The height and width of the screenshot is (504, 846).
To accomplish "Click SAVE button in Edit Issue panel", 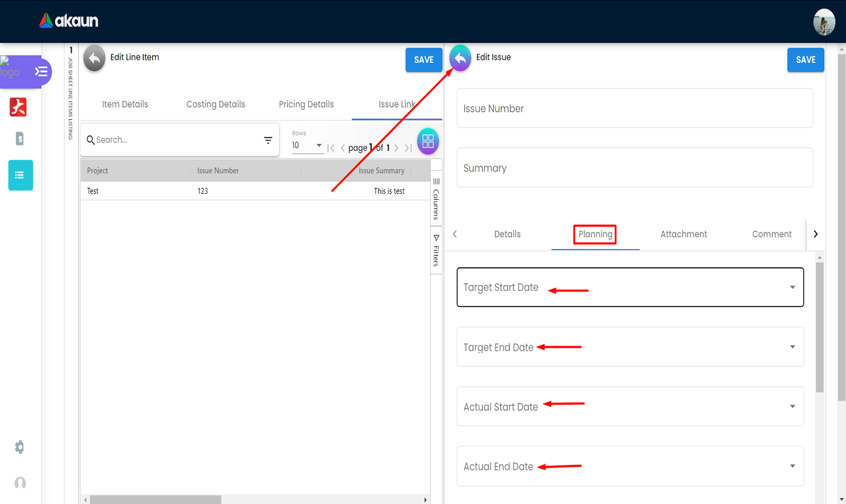I will click(805, 59).
